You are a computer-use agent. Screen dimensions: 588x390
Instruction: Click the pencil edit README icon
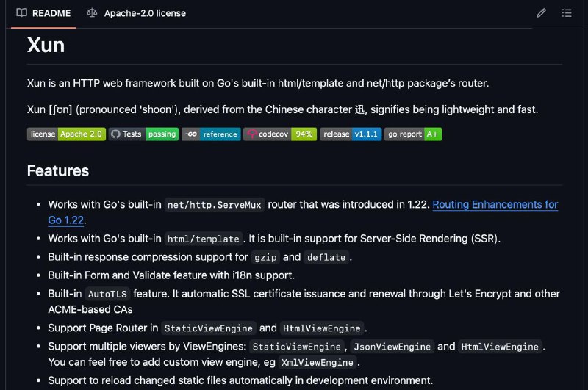[541, 13]
